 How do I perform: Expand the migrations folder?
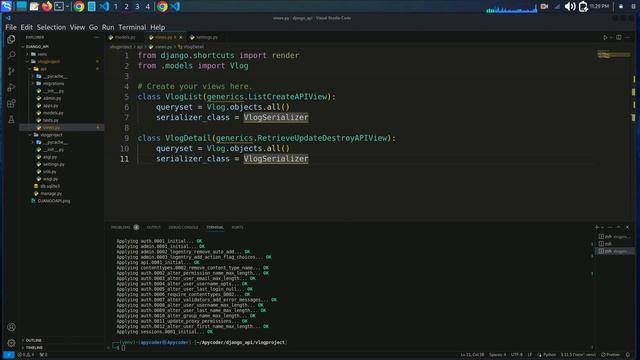click(53, 83)
